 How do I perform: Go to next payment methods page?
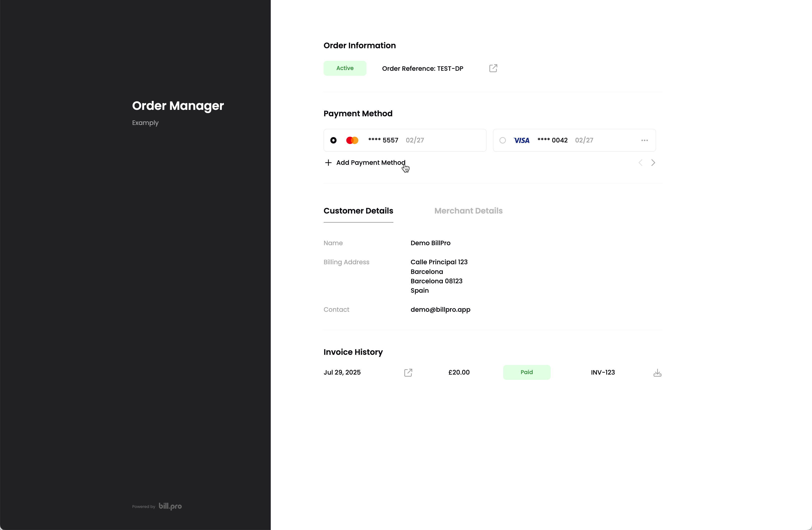[653, 163]
